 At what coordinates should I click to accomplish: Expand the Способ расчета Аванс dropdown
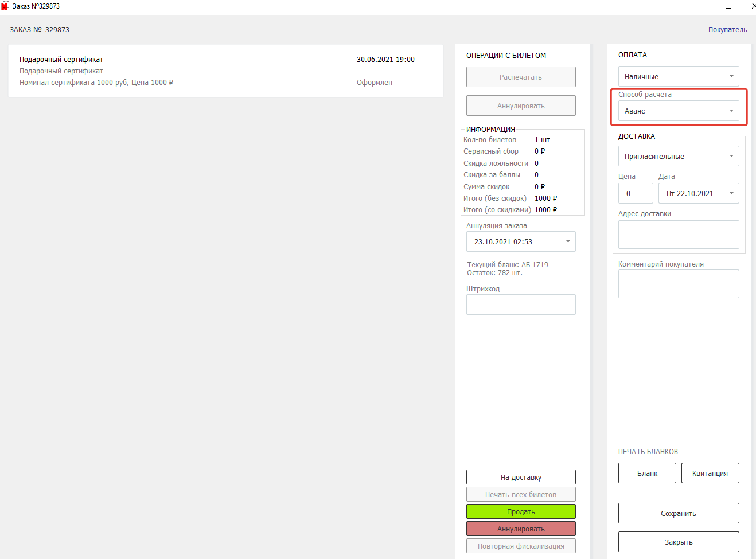(x=678, y=111)
